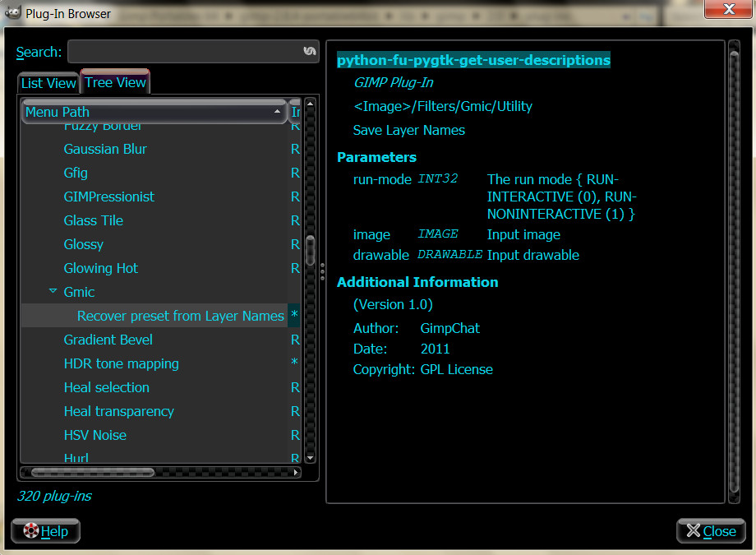This screenshot has width=756, height=555.
Task: Collapse the Gmic tree node
Action: pyautogui.click(x=53, y=291)
